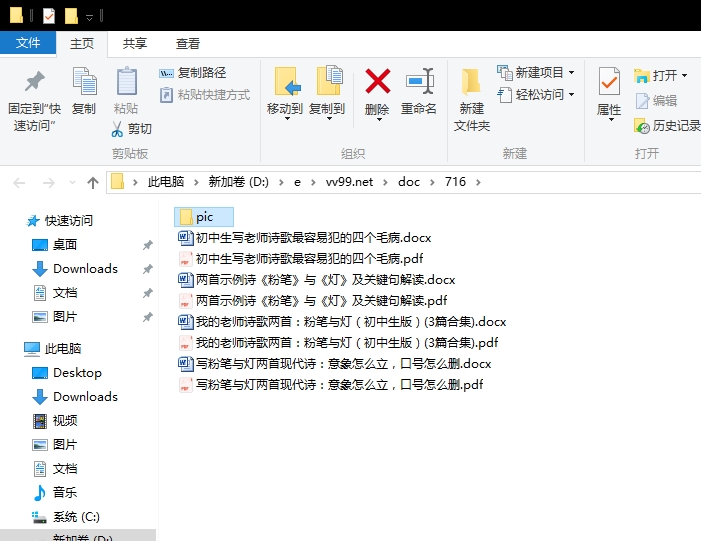Select the pic folder
This screenshot has width=701, height=541.
point(203,217)
